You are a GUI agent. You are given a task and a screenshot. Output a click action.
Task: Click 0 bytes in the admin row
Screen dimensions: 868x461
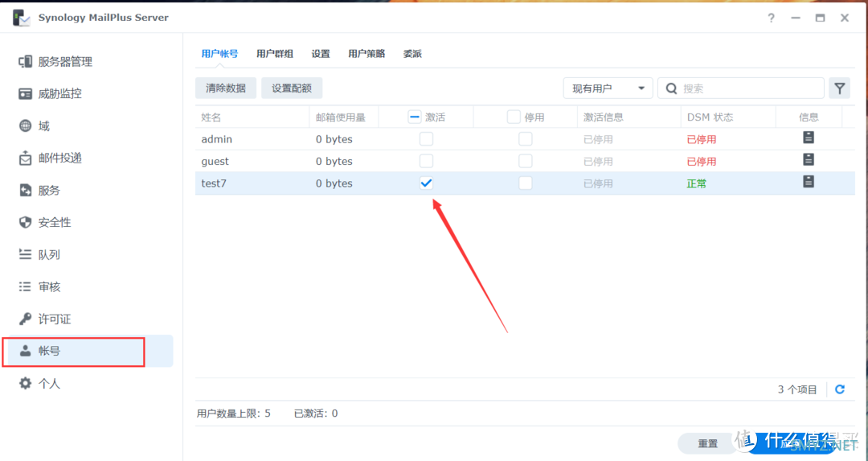pyautogui.click(x=334, y=139)
